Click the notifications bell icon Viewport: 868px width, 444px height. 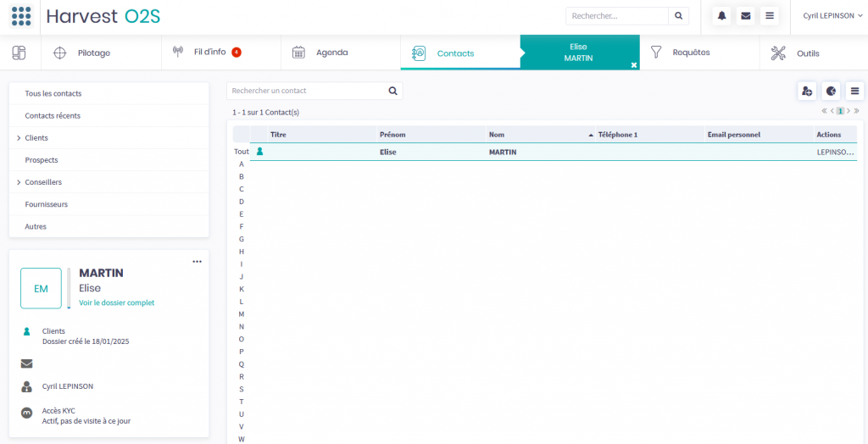pos(722,15)
